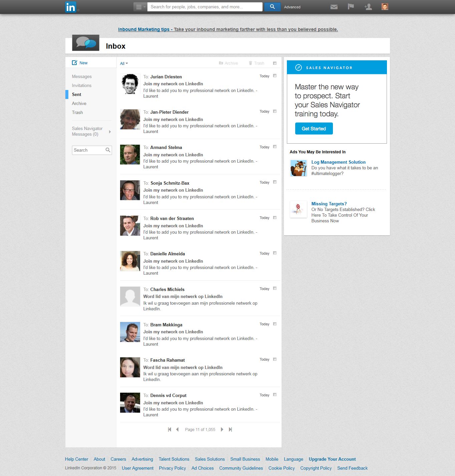The image size is (455, 476).
Task: Open the Log Management Solution ad link
Action: [x=338, y=162]
